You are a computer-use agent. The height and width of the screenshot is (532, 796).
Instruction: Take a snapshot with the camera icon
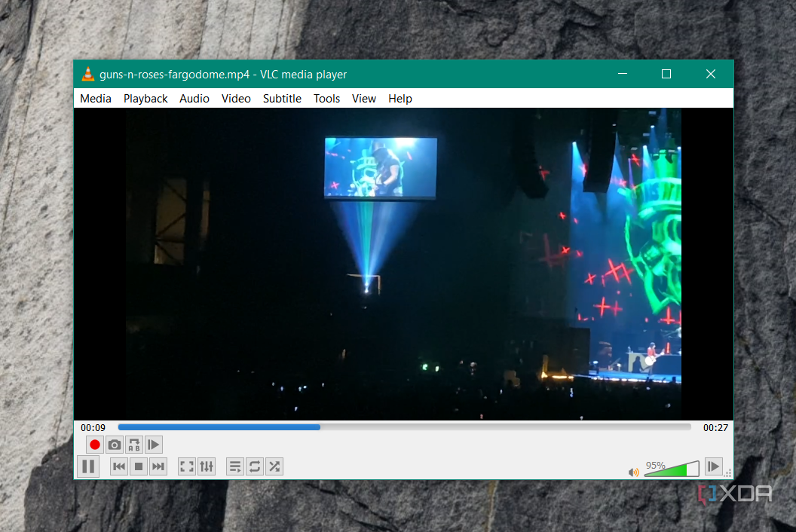[115, 445]
